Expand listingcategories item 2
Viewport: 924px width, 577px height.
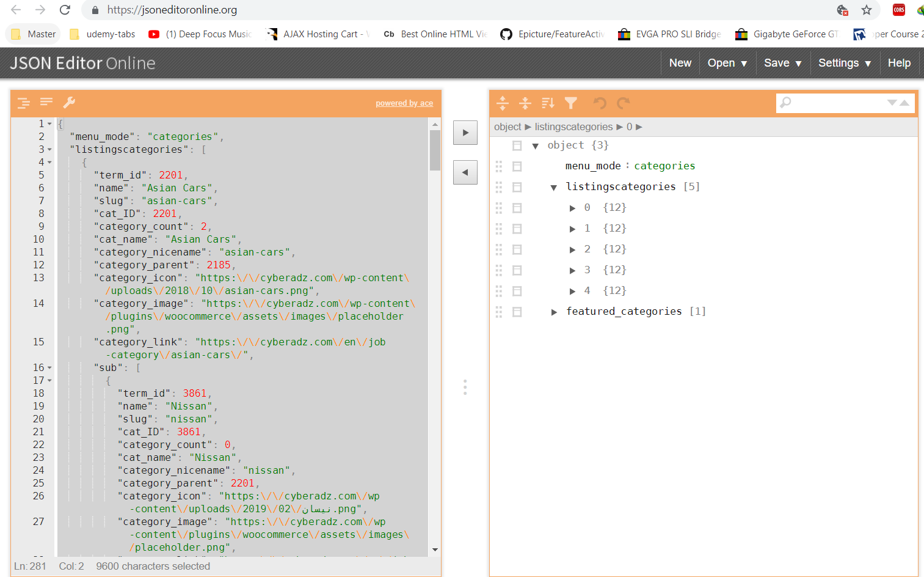pos(572,250)
